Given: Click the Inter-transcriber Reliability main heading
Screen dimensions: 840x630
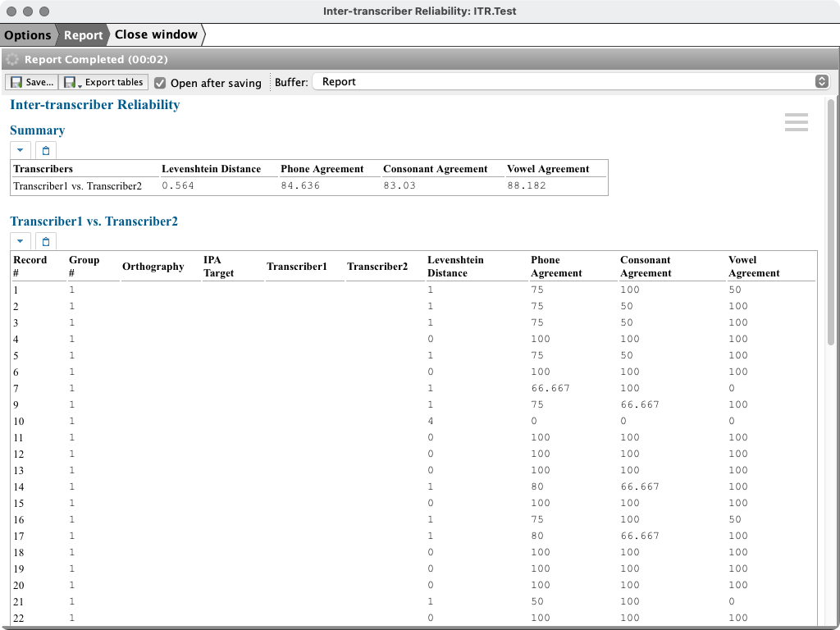Looking at the screenshot, I should tap(94, 105).
